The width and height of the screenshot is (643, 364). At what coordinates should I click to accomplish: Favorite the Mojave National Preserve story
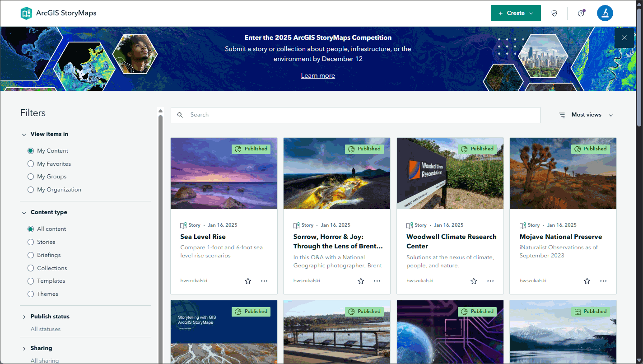coord(587,281)
